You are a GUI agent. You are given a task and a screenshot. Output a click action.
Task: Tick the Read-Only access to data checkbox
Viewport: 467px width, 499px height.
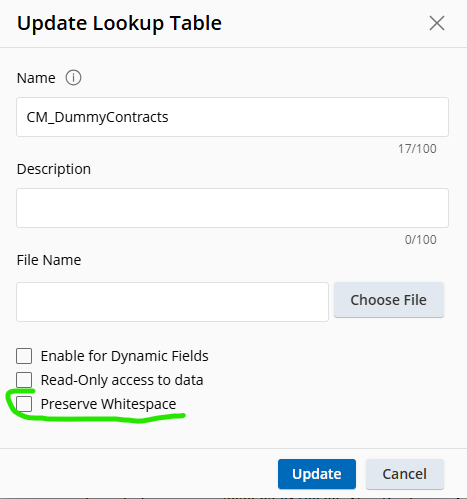pyautogui.click(x=24, y=380)
